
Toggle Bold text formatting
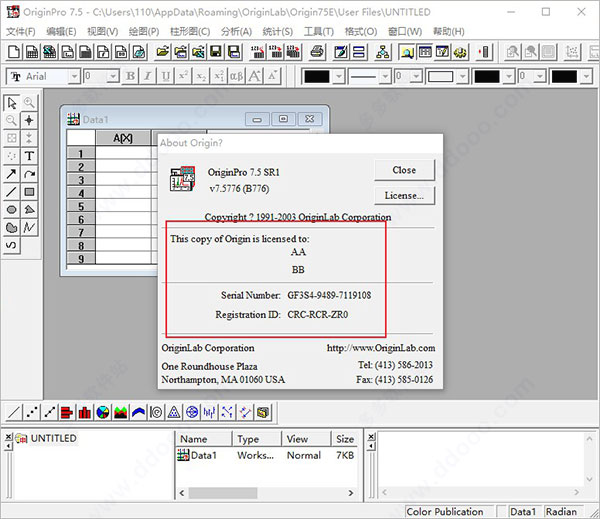pos(130,76)
